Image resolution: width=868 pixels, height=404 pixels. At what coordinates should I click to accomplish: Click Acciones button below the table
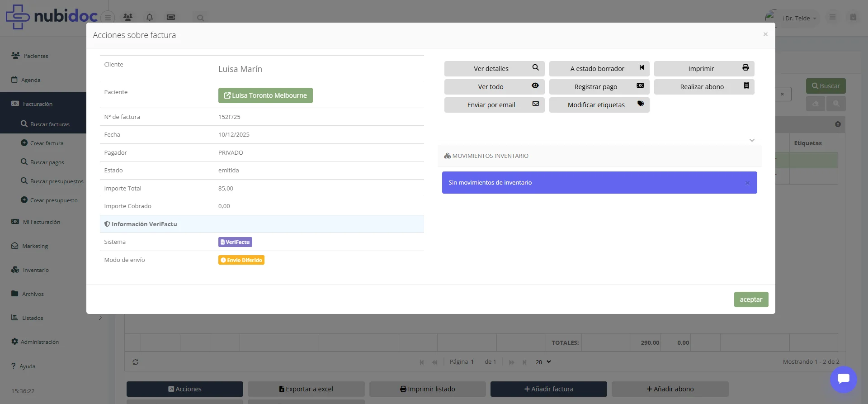pos(185,389)
